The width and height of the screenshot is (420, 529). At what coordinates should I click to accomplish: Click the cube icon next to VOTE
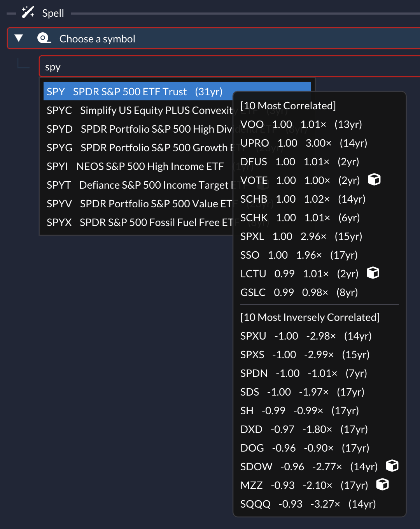pyautogui.click(x=374, y=180)
